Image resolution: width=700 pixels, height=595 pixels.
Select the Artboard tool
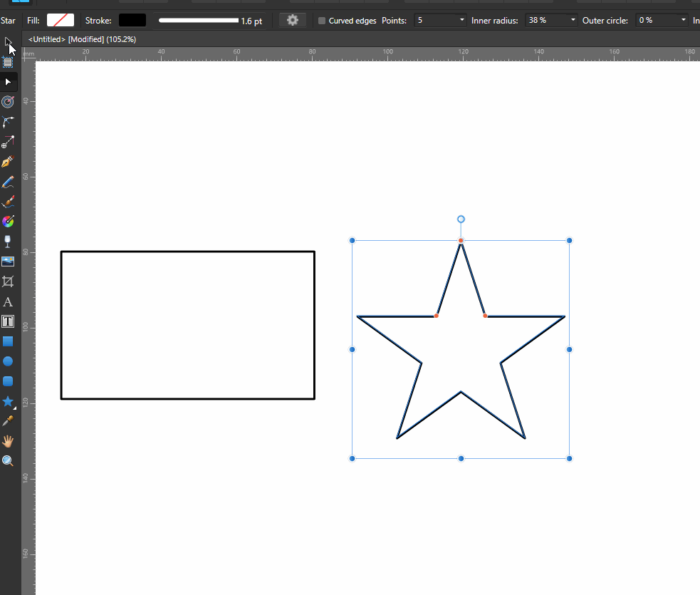(8, 62)
